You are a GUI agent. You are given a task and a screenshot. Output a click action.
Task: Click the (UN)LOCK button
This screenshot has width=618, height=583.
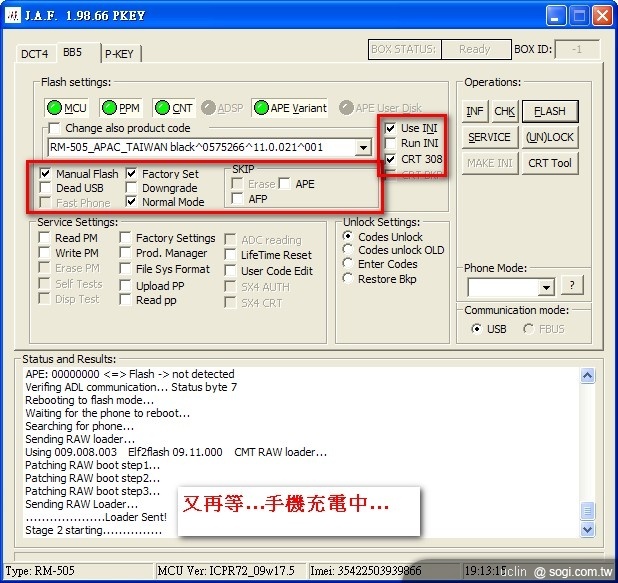(x=550, y=137)
